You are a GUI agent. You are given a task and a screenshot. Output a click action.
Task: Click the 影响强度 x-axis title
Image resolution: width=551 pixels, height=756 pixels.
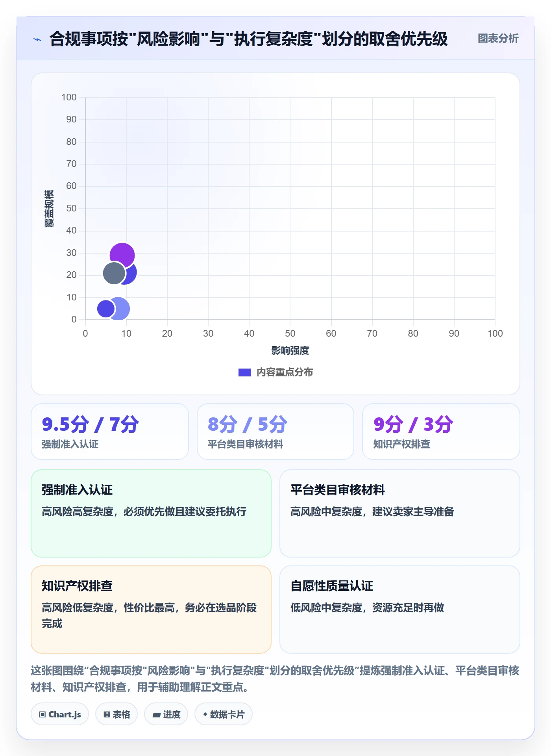pos(290,350)
